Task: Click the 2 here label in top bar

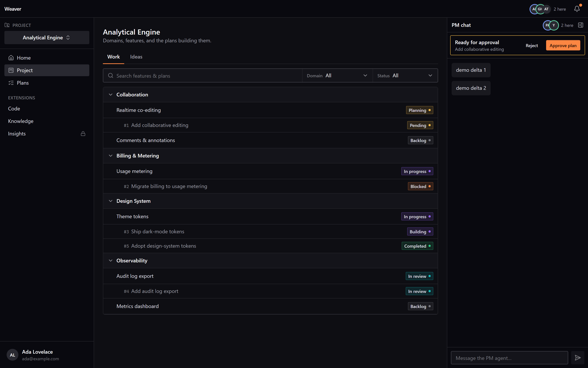Action: (560, 9)
